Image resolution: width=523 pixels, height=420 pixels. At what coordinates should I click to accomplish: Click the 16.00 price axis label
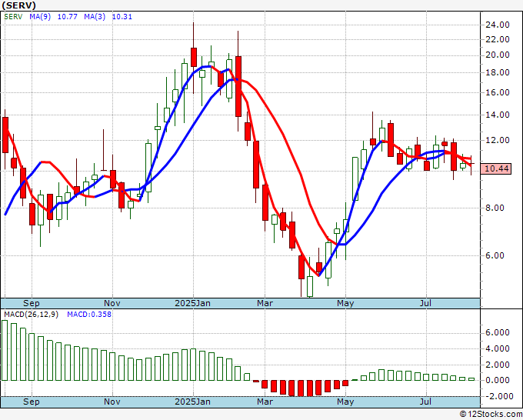(x=498, y=92)
